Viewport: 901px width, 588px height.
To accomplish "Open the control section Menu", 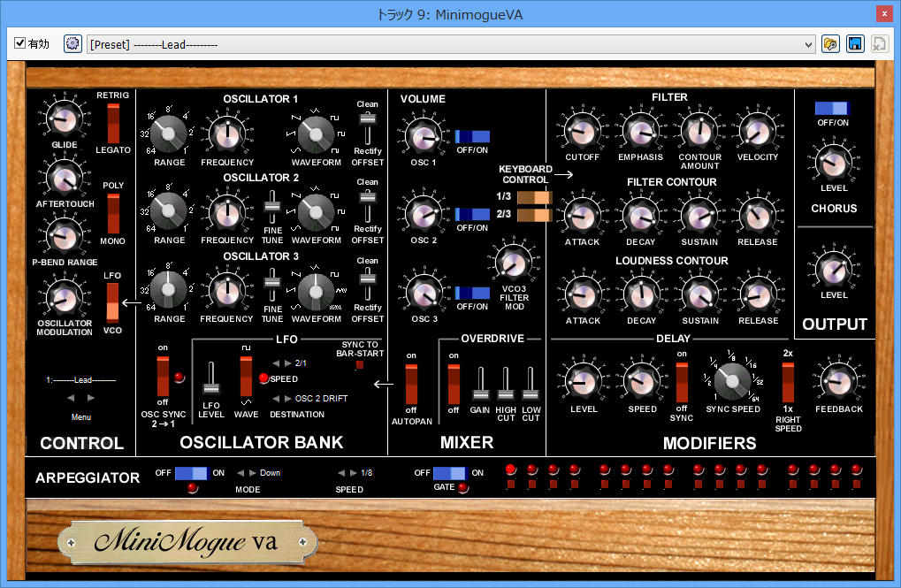I will tap(81, 417).
